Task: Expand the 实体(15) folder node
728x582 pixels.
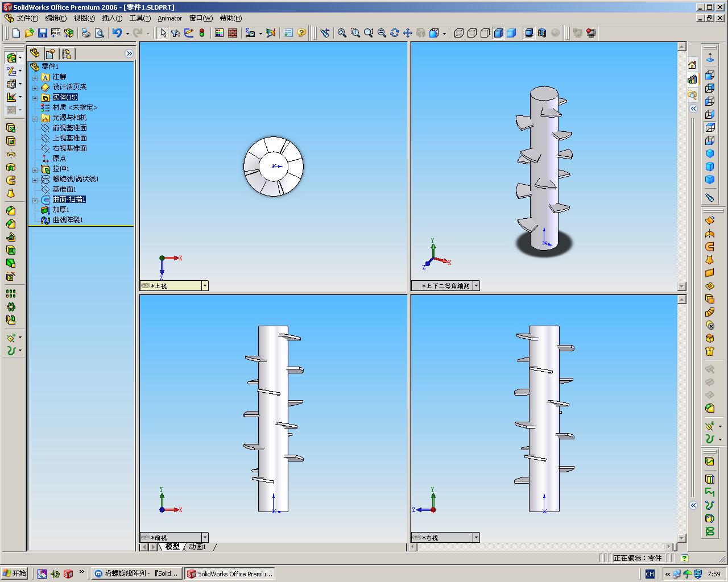Action: click(35, 98)
